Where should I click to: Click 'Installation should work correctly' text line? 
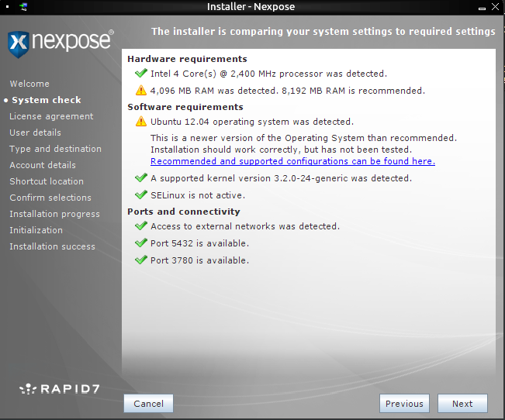[x=281, y=150]
